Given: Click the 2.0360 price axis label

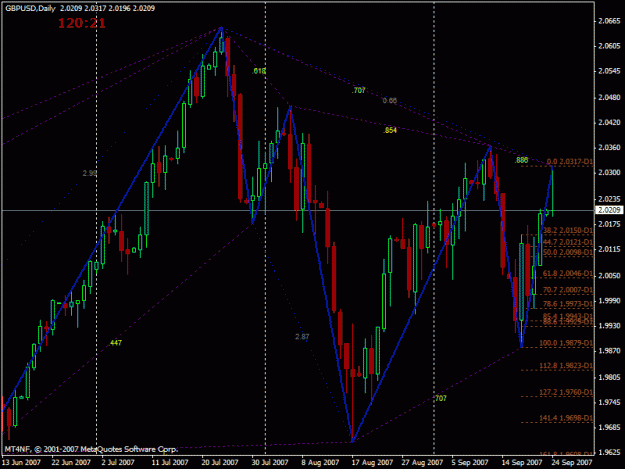Looking at the screenshot, I should click(609, 147).
